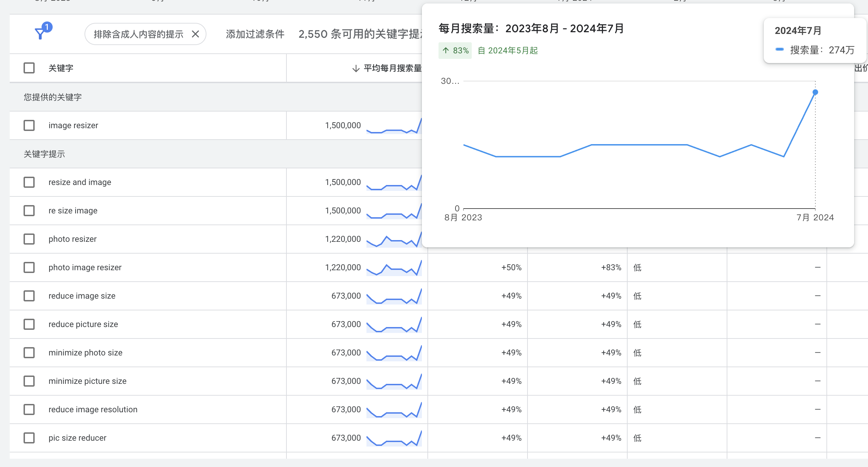Viewport: 868px width, 467px height.
Task: Select the re size image checkbox
Action: pos(29,211)
